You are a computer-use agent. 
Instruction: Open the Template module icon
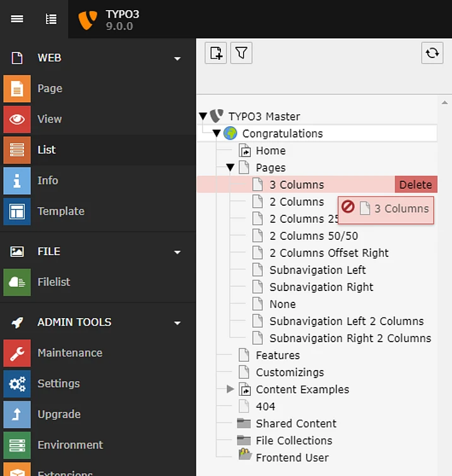tap(17, 211)
